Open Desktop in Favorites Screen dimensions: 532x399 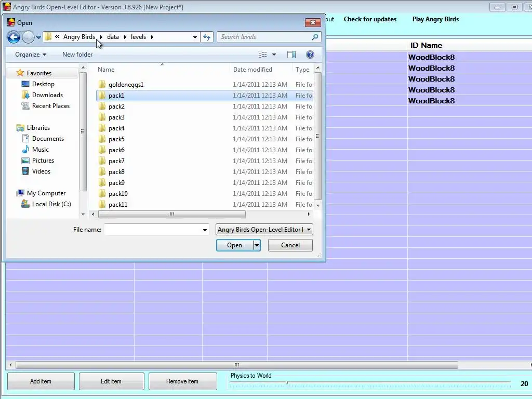pos(43,84)
